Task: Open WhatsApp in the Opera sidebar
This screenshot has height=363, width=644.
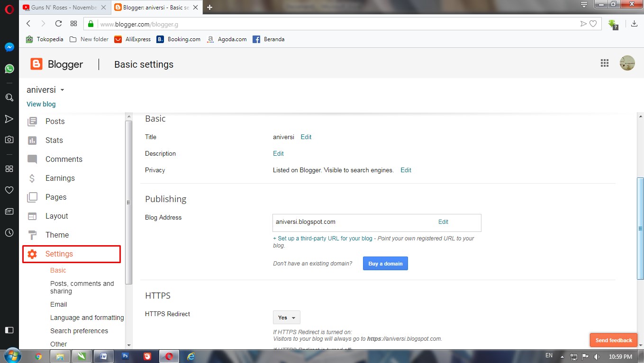Action: pos(9,69)
